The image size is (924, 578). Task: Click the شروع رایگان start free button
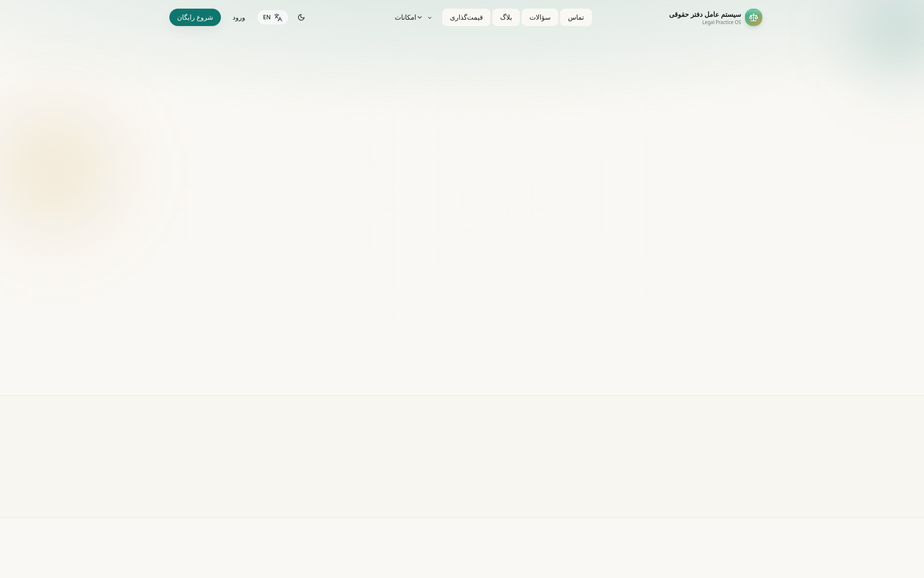point(195,17)
